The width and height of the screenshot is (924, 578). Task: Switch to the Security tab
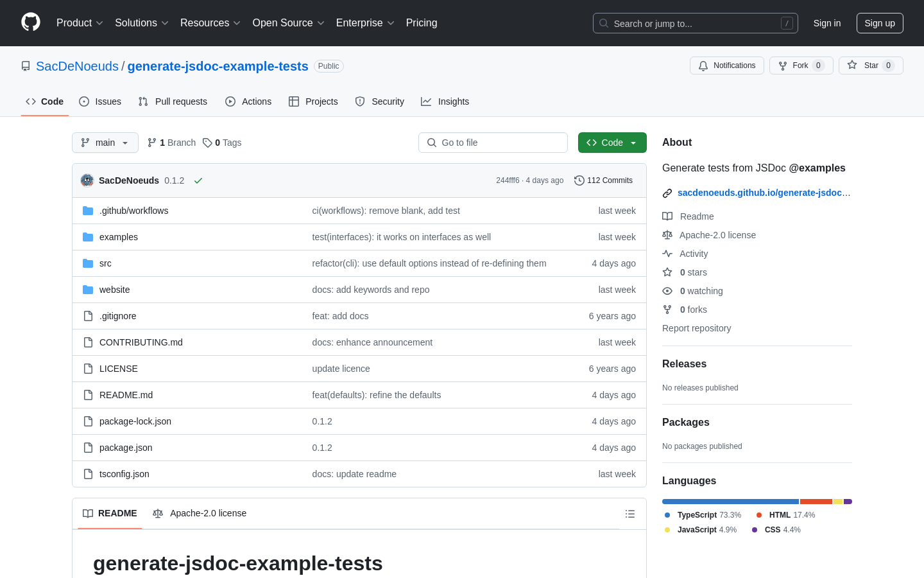point(380,101)
